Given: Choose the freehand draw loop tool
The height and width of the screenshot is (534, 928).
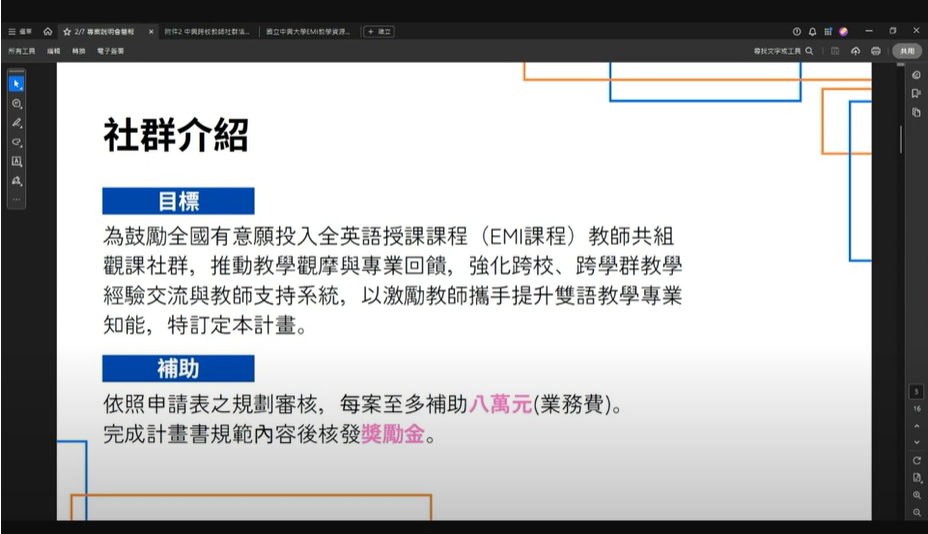Looking at the screenshot, I should (17, 142).
